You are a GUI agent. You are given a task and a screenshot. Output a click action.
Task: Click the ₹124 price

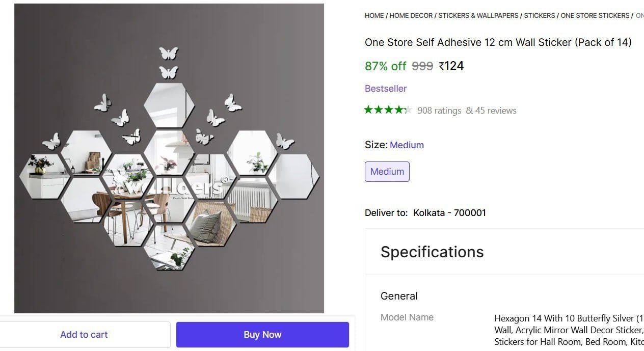tap(451, 66)
